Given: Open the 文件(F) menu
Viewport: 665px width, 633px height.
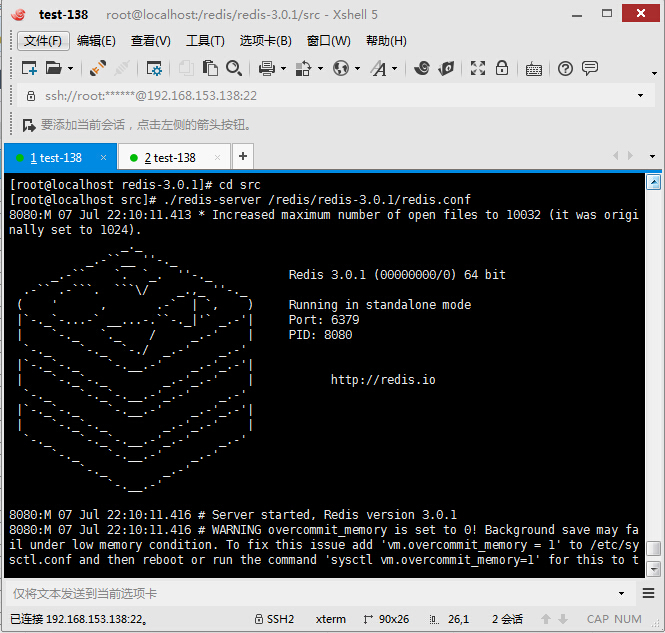Looking at the screenshot, I should click(x=43, y=41).
